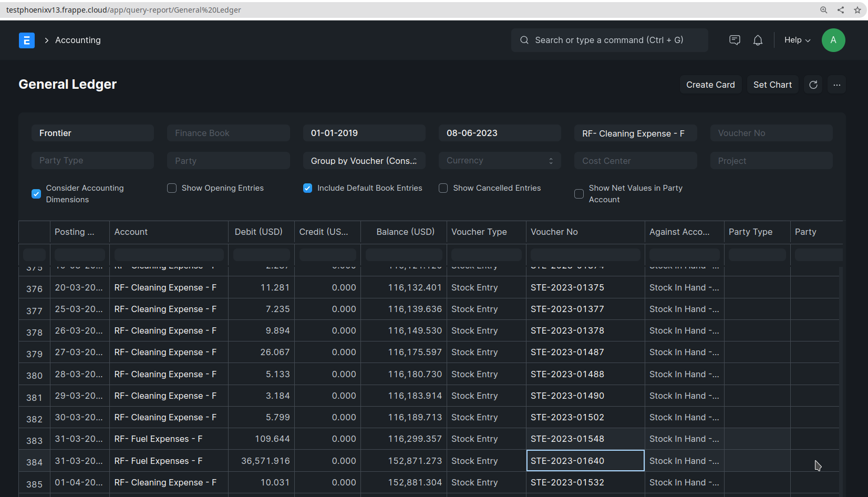The height and width of the screenshot is (497, 868).
Task: Bookmark the page with the star icon
Action: (x=857, y=9)
